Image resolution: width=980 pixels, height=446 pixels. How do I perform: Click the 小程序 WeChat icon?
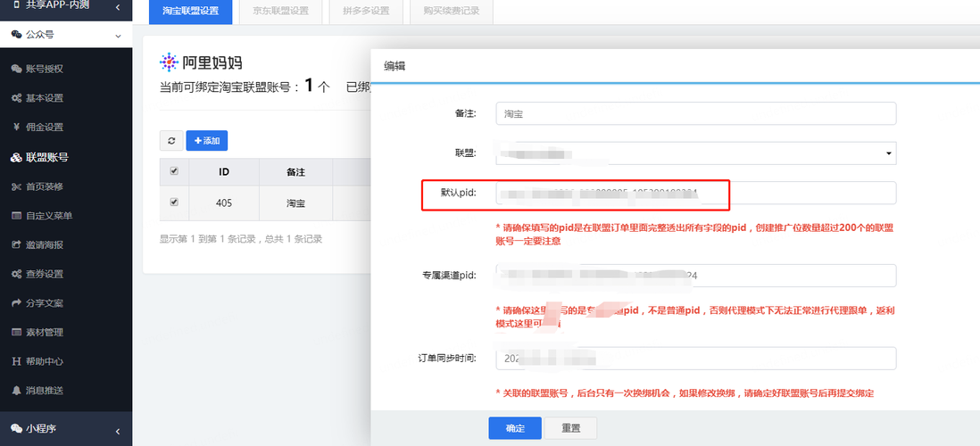tap(16, 428)
